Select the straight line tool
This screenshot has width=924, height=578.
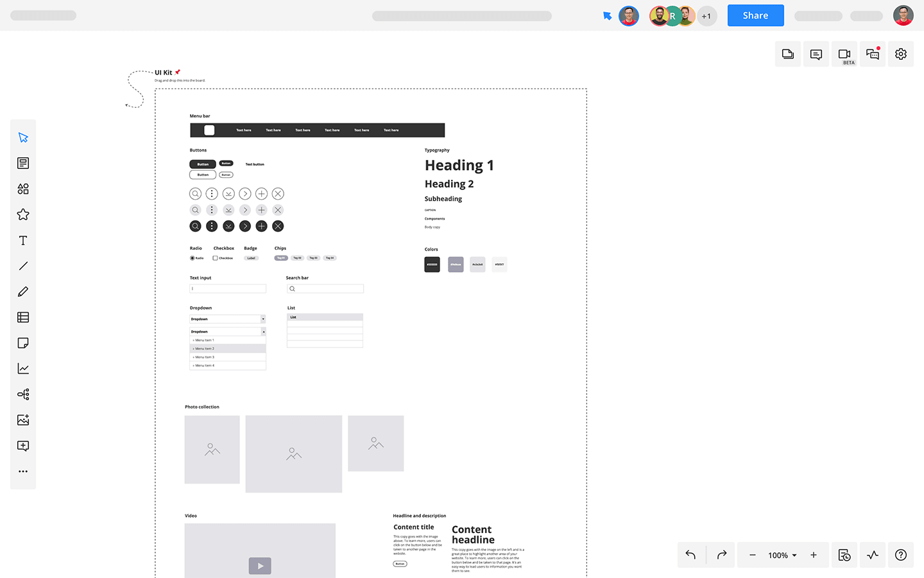pyautogui.click(x=23, y=266)
